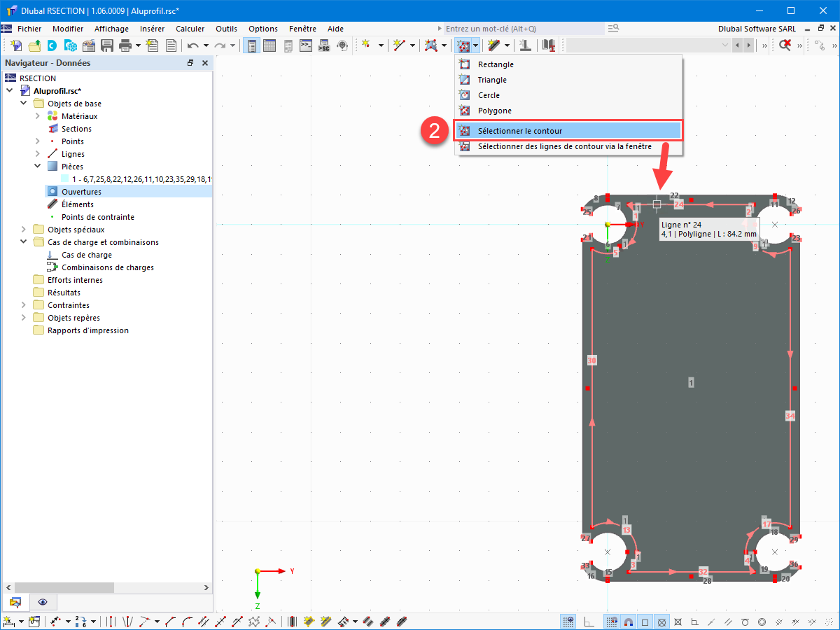Click the new element tool icon

(x=494, y=45)
